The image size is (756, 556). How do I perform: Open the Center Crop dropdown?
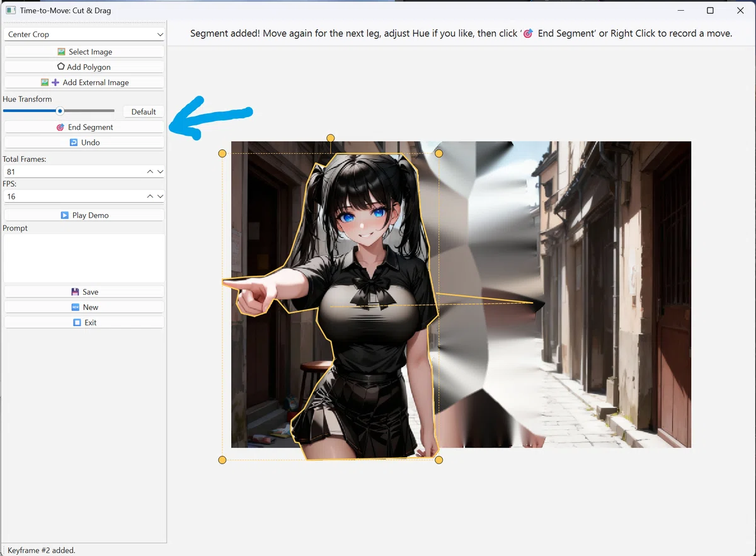click(x=84, y=34)
